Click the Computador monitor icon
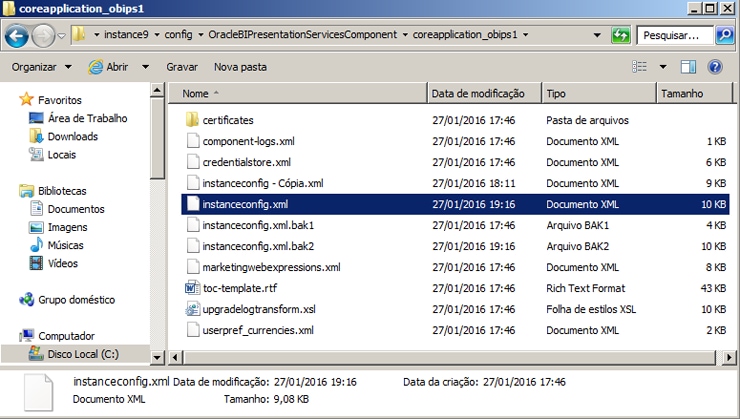The width and height of the screenshot is (740, 419). pos(27,335)
